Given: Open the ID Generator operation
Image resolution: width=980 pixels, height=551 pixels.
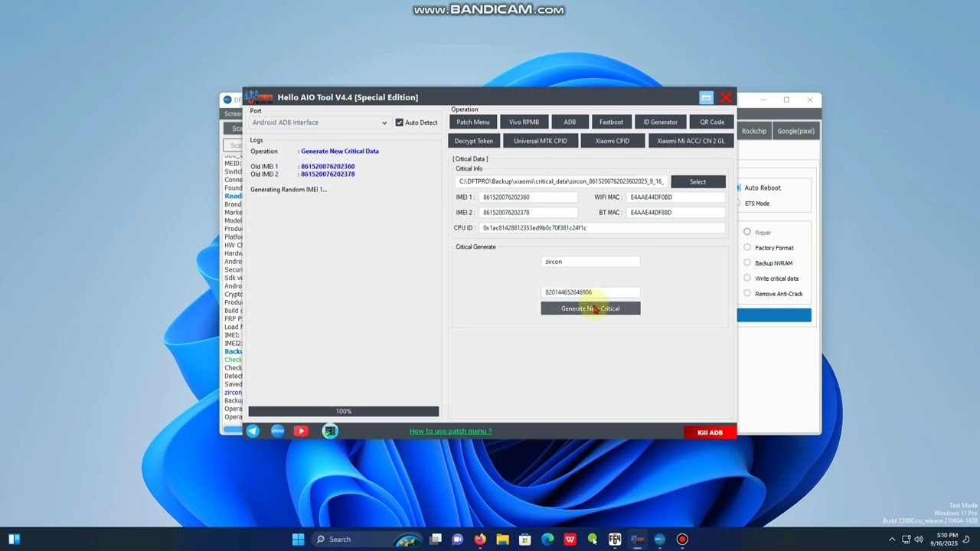Looking at the screenshot, I should coord(660,122).
